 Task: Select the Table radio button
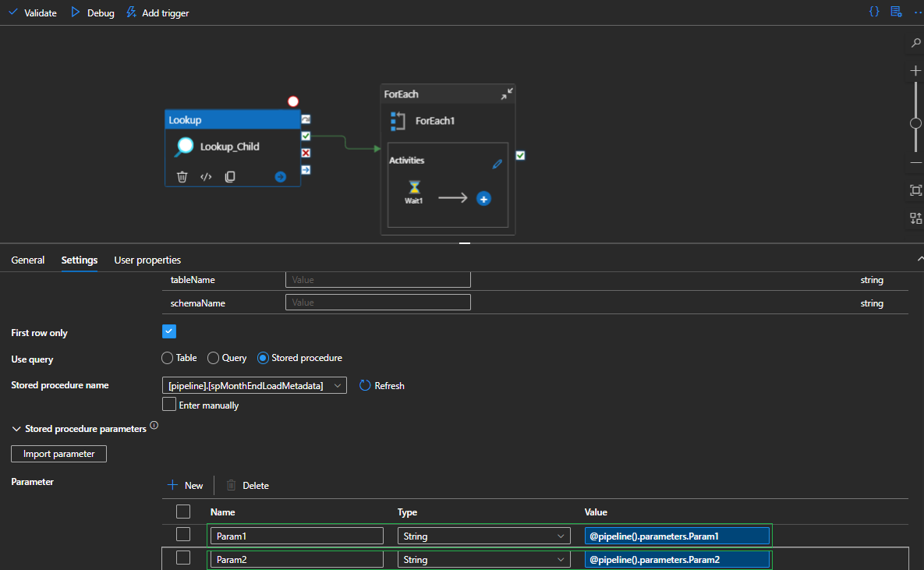(168, 358)
